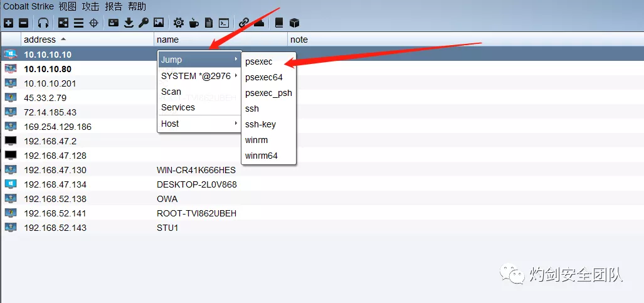Click the host icon beside 45.33.2.79
The height and width of the screenshot is (303, 644).
click(11, 97)
